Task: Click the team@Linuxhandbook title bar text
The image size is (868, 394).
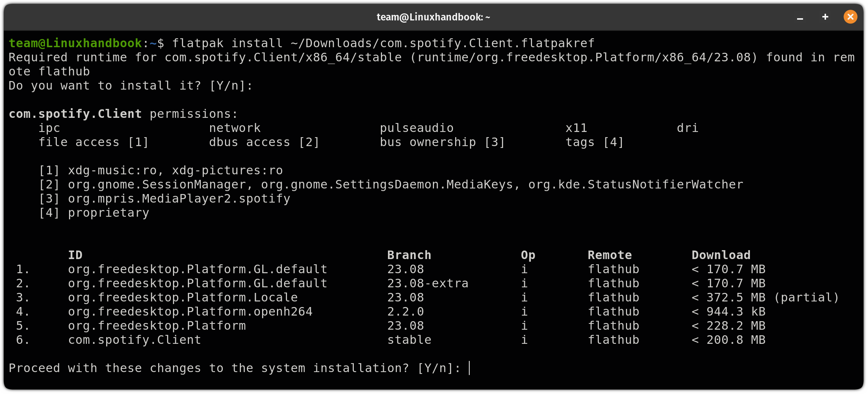Action: [434, 16]
